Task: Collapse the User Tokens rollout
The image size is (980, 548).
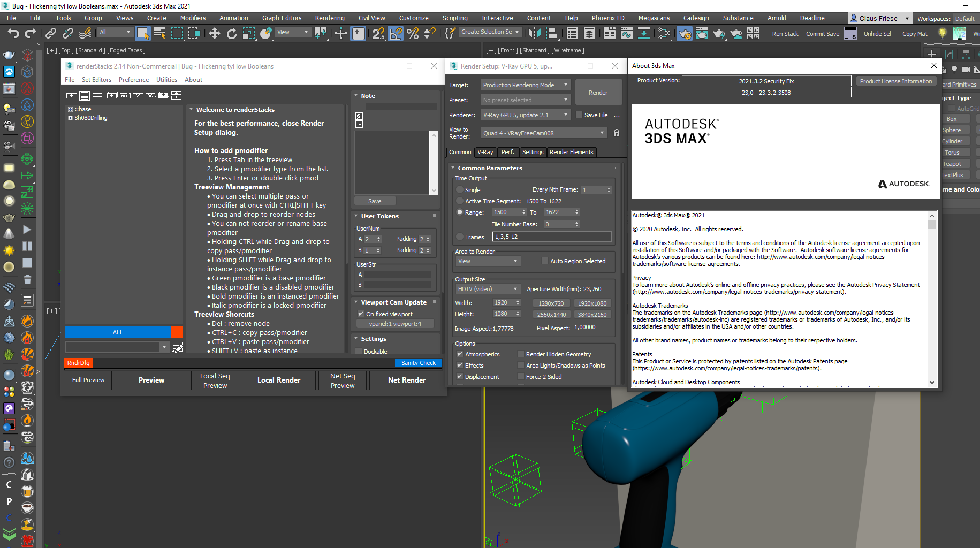Action: (x=356, y=216)
